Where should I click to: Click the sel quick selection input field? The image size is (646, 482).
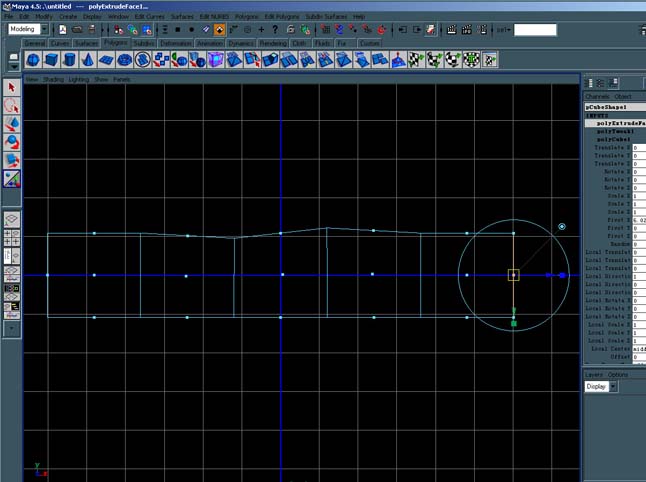pyautogui.click(x=535, y=30)
